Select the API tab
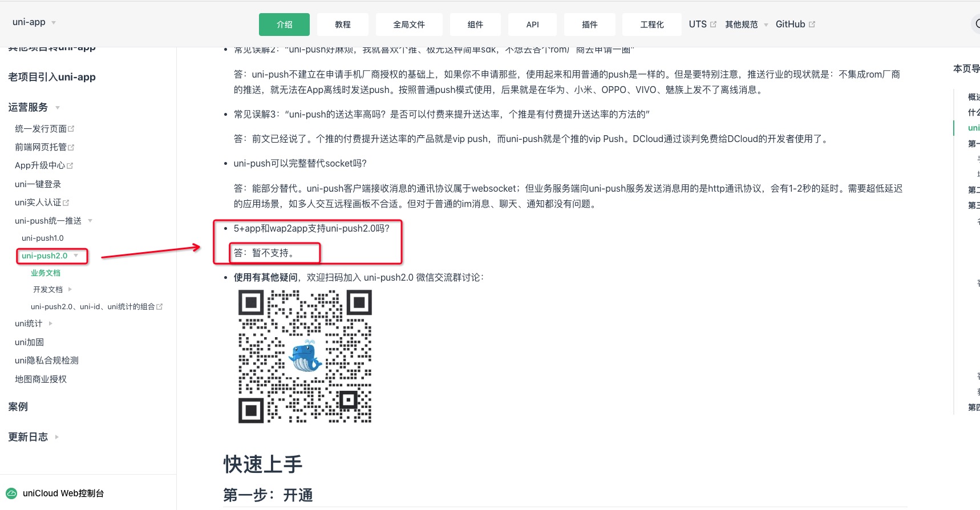This screenshot has height=510, width=980. [533, 25]
